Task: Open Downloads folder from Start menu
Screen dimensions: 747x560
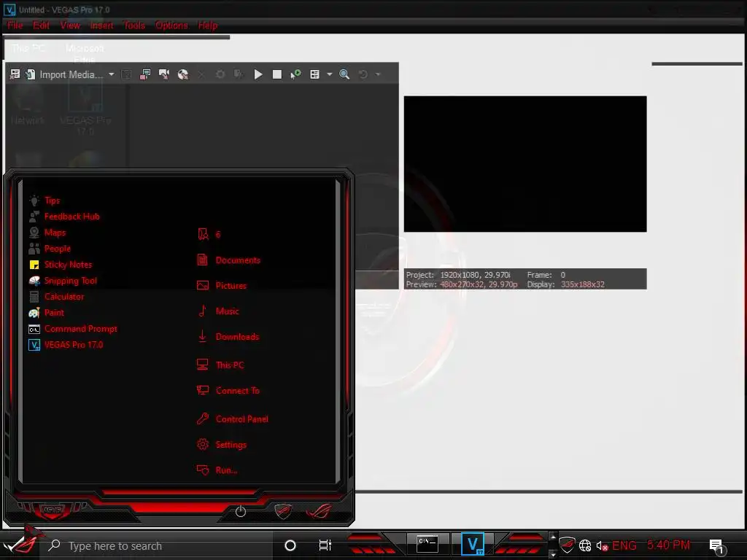Action: coord(228,337)
